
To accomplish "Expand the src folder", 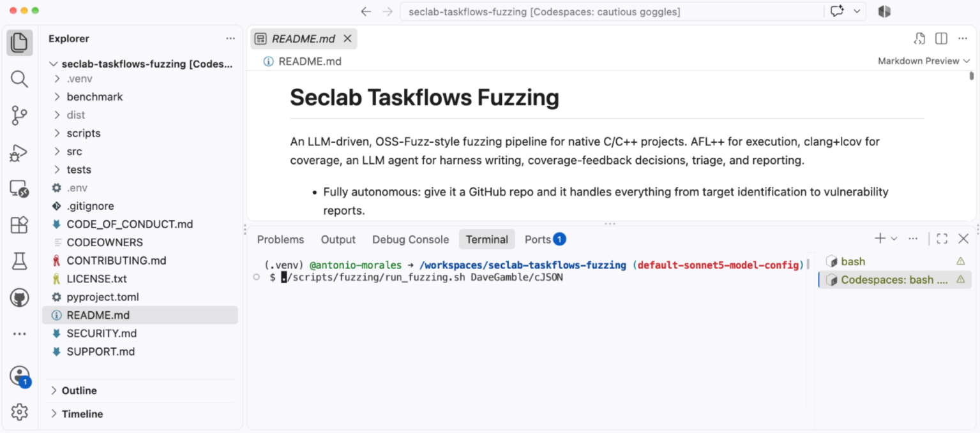I will (141, 152).
